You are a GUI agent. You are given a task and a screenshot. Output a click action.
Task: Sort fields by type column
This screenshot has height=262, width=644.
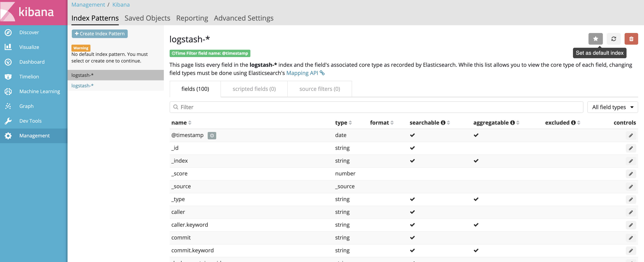coord(350,122)
